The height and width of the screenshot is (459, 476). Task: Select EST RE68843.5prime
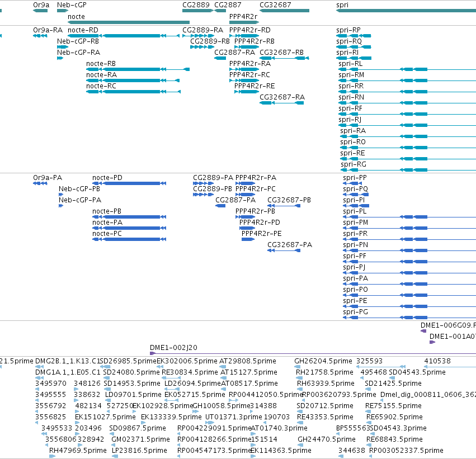369,445
